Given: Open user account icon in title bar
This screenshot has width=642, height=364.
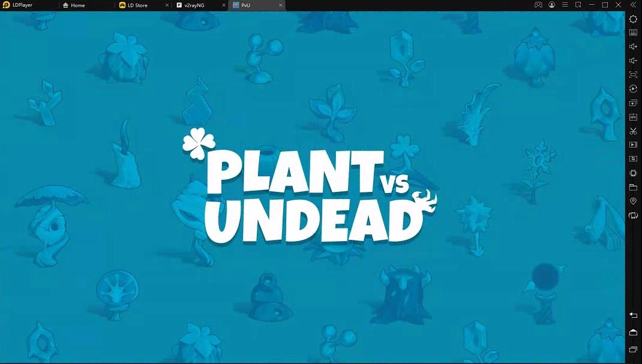Looking at the screenshot, I should pos(552,5).
